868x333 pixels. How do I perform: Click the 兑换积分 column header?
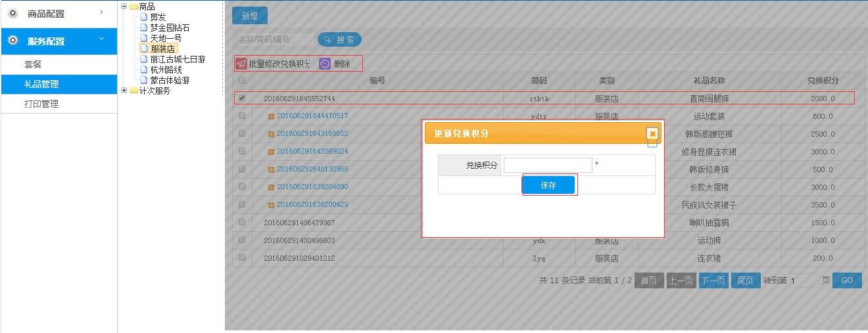(823, 80)
